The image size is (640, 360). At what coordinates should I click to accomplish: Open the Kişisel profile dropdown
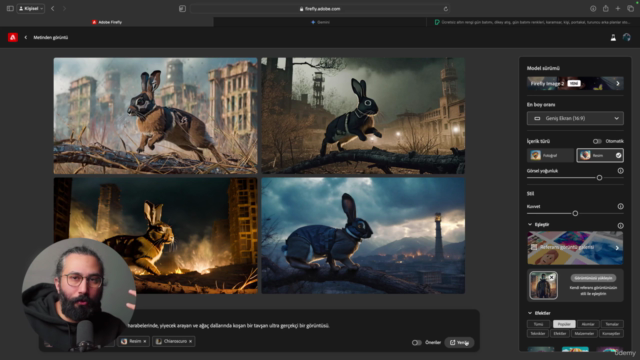[x=31, y=9]
